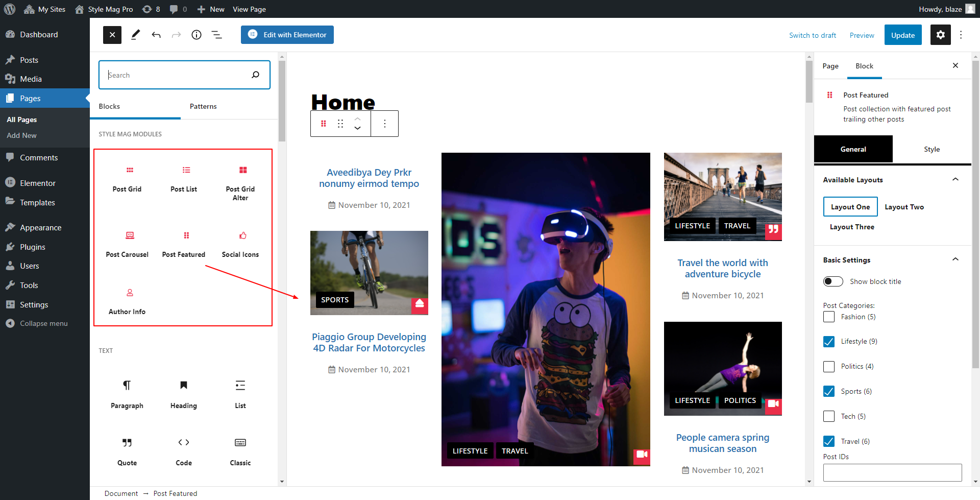Insert the Post Carousel block
The width and height of the screenshot is (980, 500).
[127, 244]
